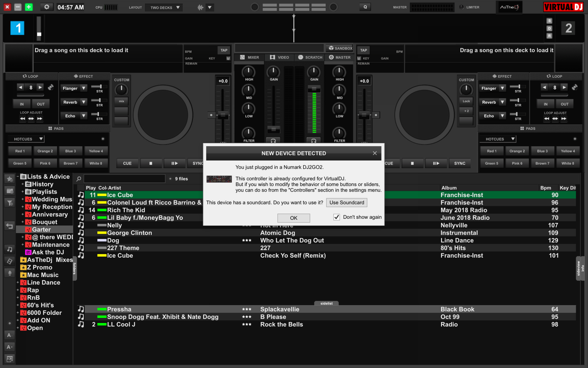Open the left Flanger effect dropdown
Viewport: 588px width, 368px height.
[84, 88]
